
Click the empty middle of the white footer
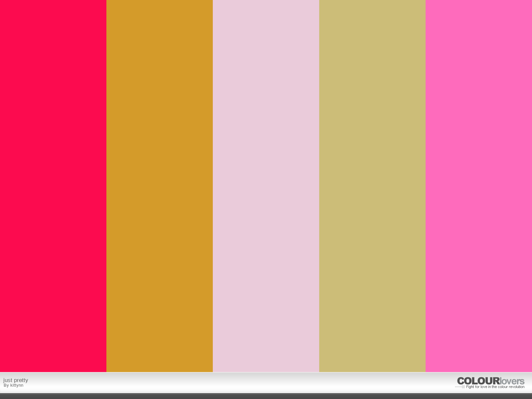point(233,382)
